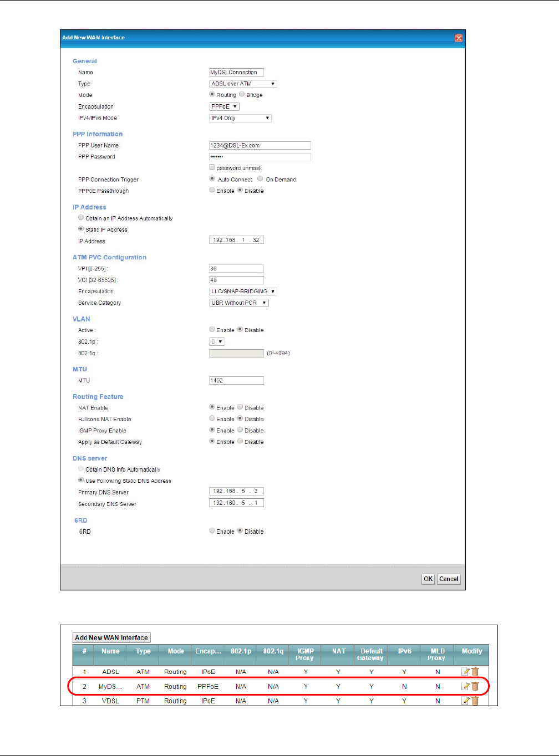Confirm the dialog with OK

[x=428, y=579]
